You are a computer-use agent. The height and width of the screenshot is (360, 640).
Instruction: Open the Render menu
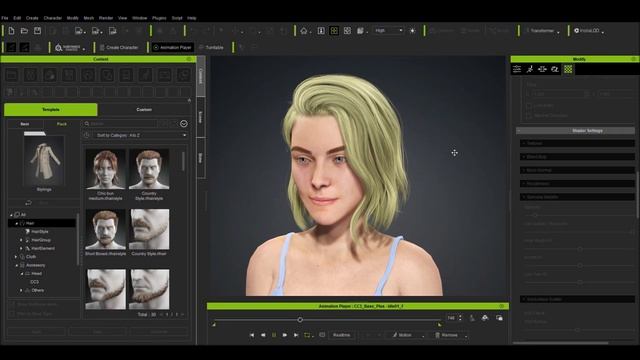[106, 18]
